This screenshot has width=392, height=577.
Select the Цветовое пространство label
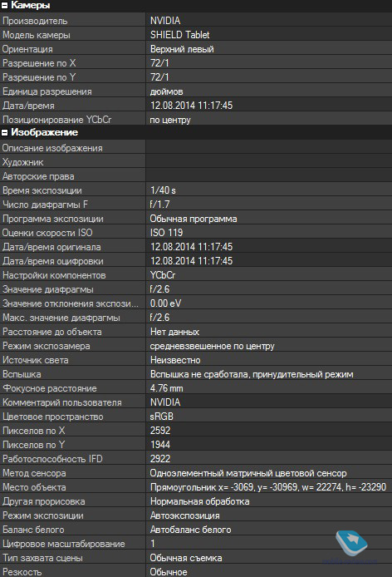point(52,417)
